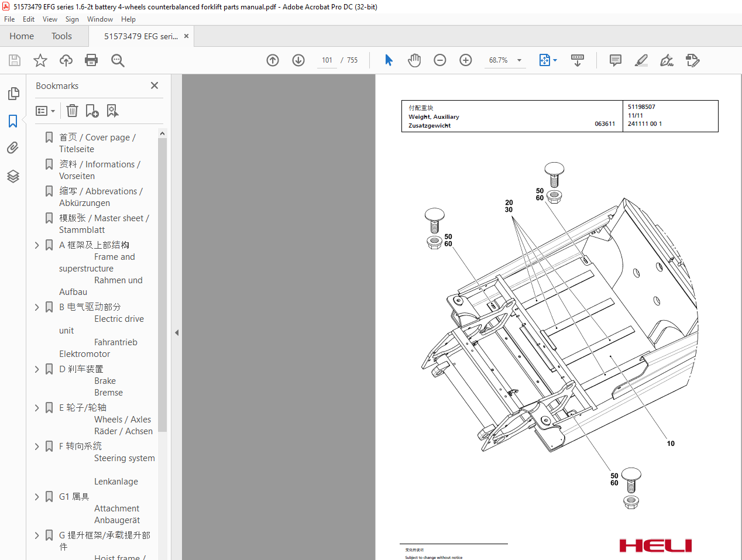Open the Find text search tool

[118, 60]
